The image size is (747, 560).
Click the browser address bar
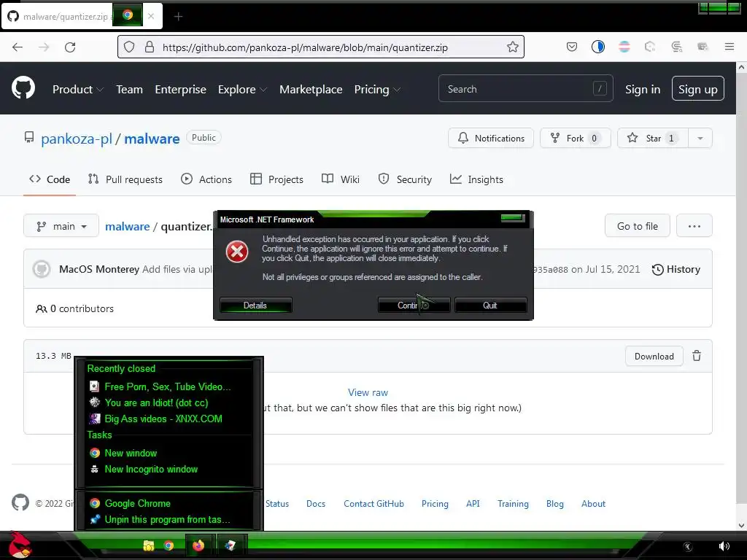tap(321, 47)
